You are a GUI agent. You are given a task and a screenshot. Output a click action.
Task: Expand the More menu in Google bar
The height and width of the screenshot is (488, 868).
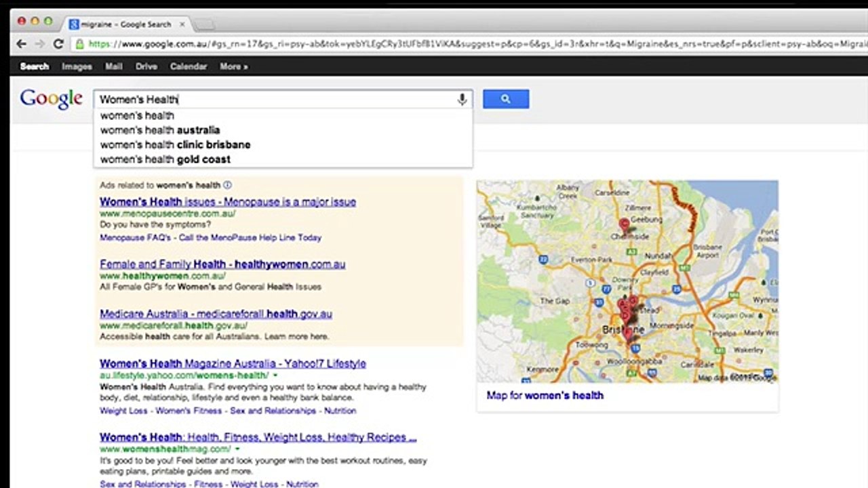[x=234, y=66]
